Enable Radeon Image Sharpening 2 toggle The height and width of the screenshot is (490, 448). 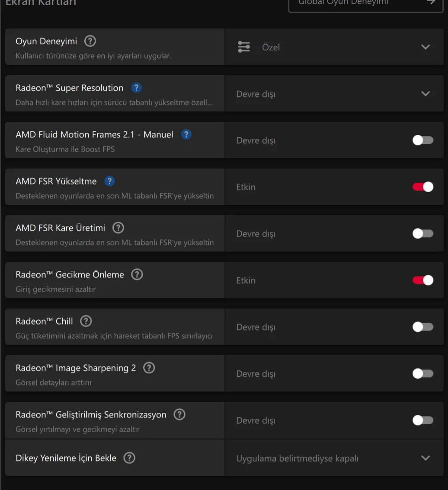pos(422,373)
